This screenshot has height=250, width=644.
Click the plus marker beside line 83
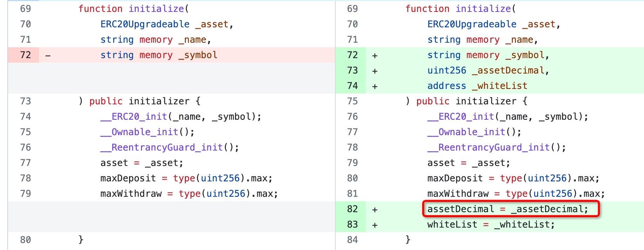[x=375, y=225]
